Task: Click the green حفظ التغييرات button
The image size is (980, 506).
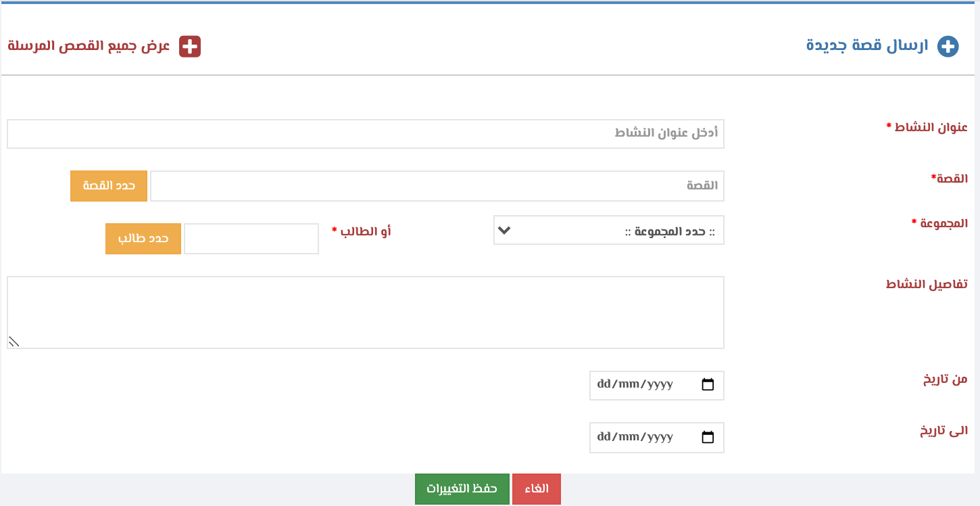Action: click(x=462, y=488)
